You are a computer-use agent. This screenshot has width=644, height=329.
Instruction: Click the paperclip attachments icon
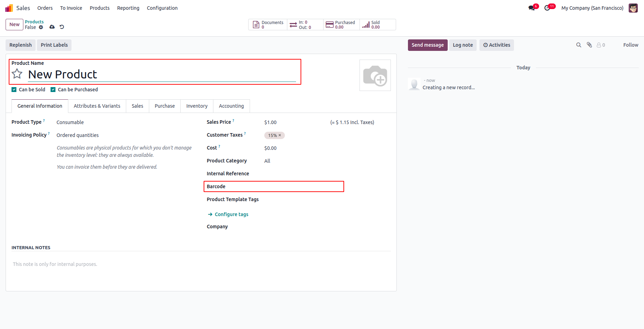(x=589, y=45)
